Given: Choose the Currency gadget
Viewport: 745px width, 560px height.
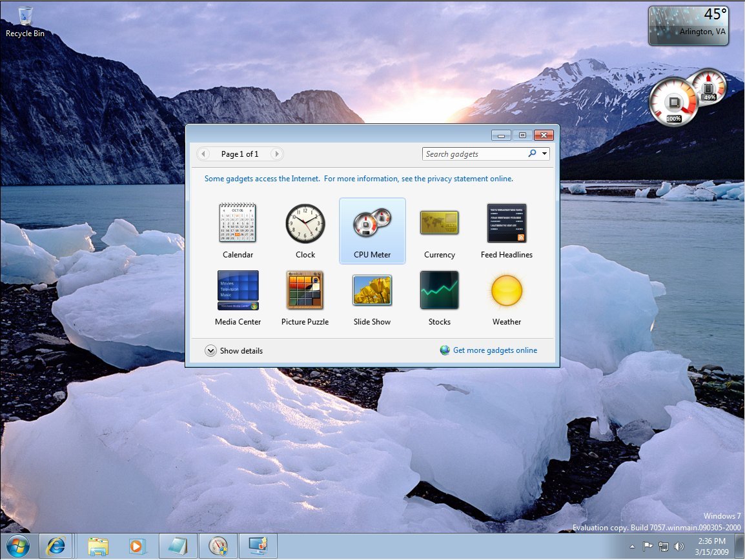Looking at the screenshot, I should click(x=439, y=223).
